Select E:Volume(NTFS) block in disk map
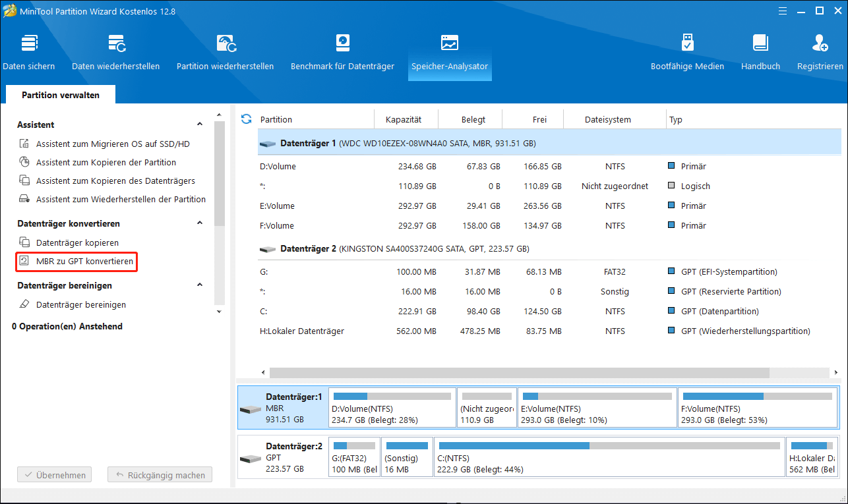 [597, 408]
